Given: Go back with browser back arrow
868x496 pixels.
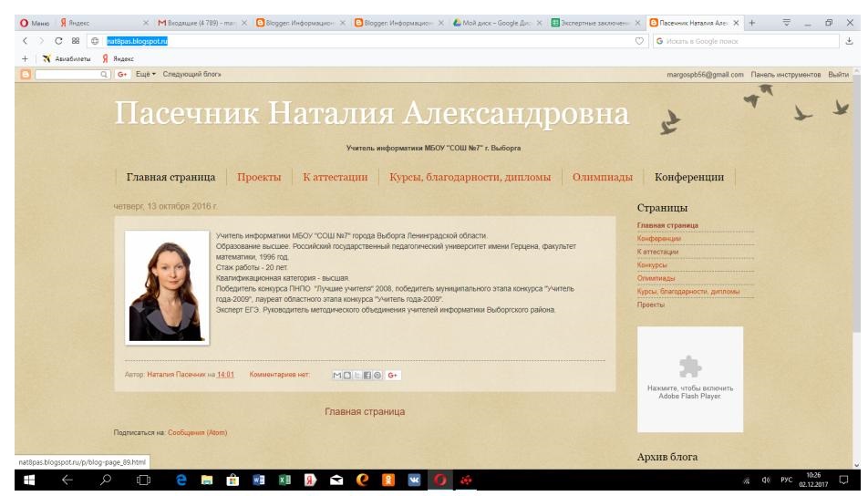Looking at the screenshot, I should click(25, 41).
